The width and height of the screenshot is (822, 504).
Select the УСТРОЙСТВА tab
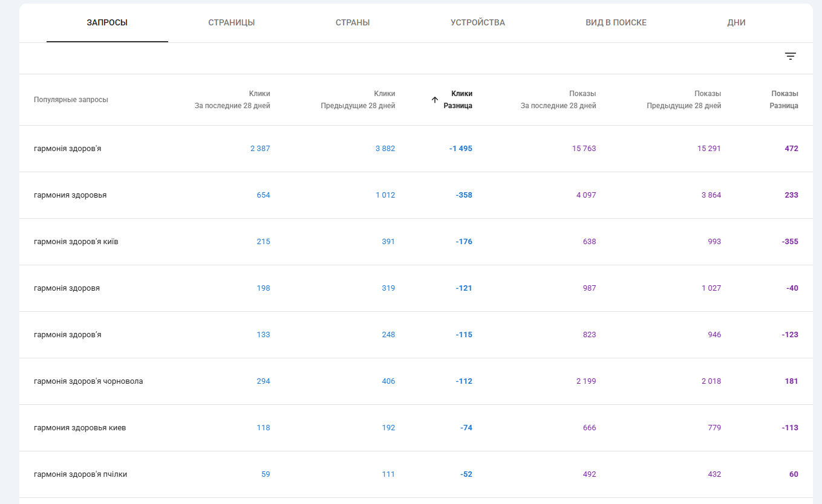pyautogui.click(x=478, y=23)
